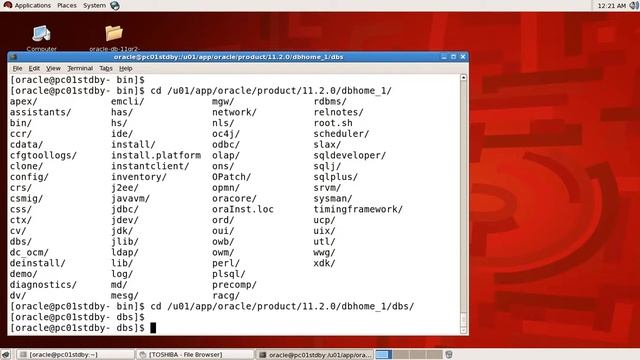Click the 'OPatch/' entry in terminal

pos(231,177)
